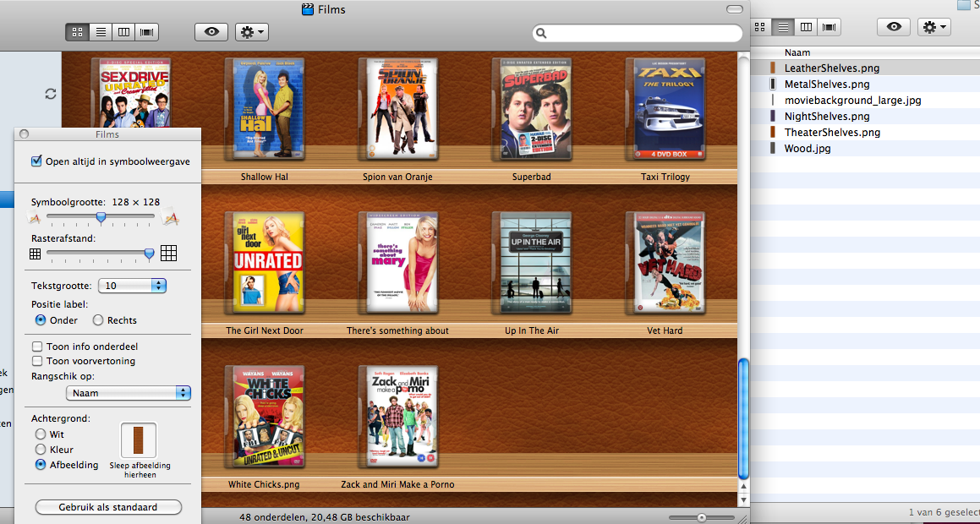Click the 'White Chicks.png' name label
The width and height of the screenshot is (980, 524).
(x=264, y=484)
